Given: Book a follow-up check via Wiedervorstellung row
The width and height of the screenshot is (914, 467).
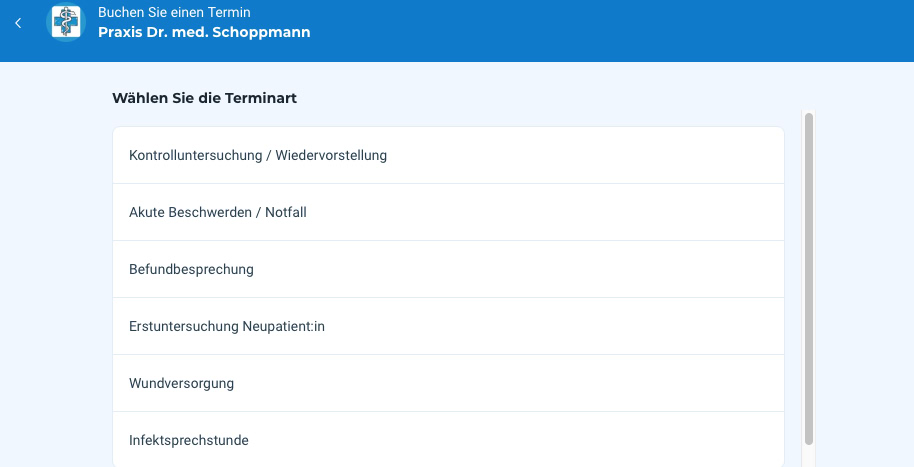Looking at the screenshot, I should pos(448,155).
